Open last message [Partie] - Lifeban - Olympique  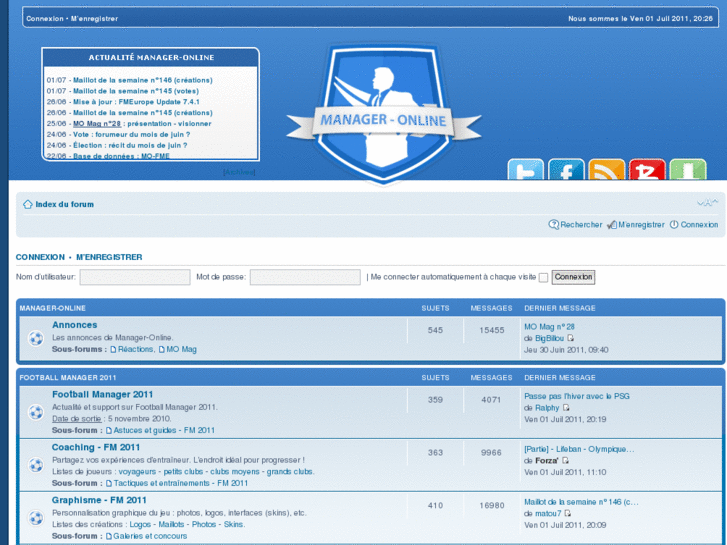[579, 449]
